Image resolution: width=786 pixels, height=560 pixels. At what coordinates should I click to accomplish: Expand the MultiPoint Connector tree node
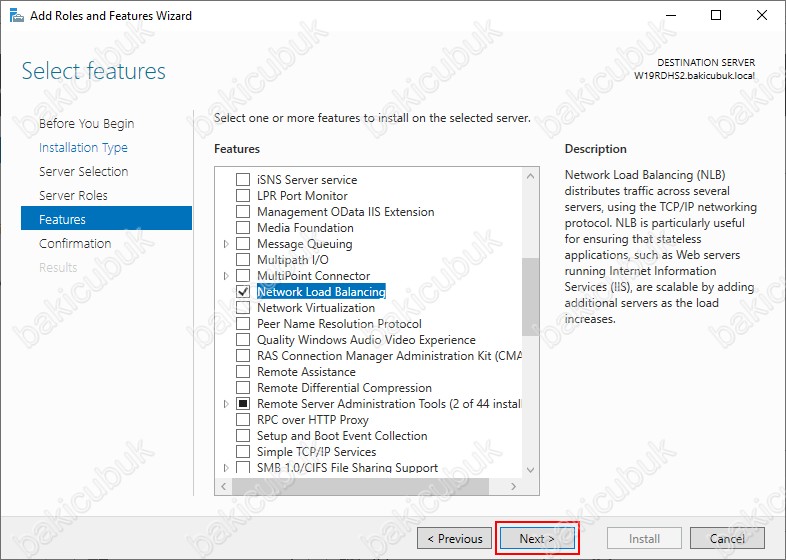point(226,276)
